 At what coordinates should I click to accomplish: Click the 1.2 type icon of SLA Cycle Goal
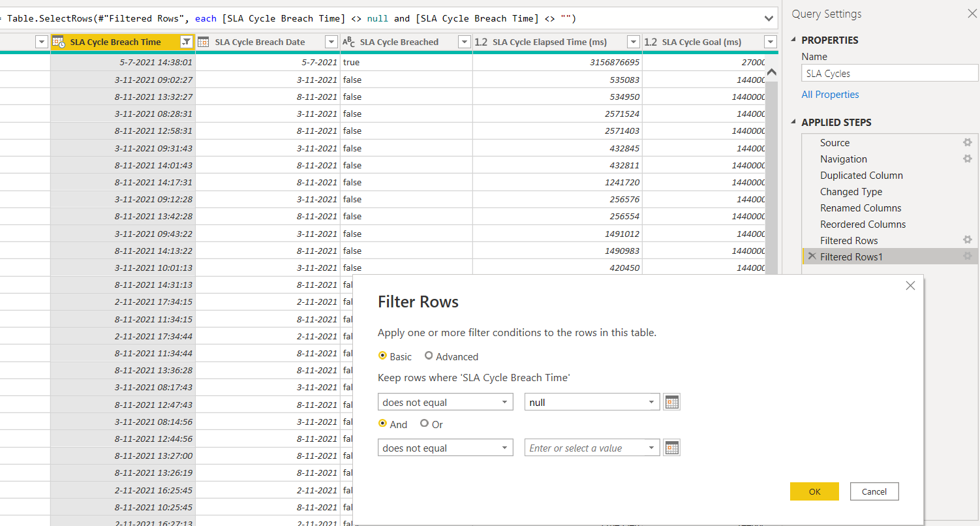click(651, 42)
